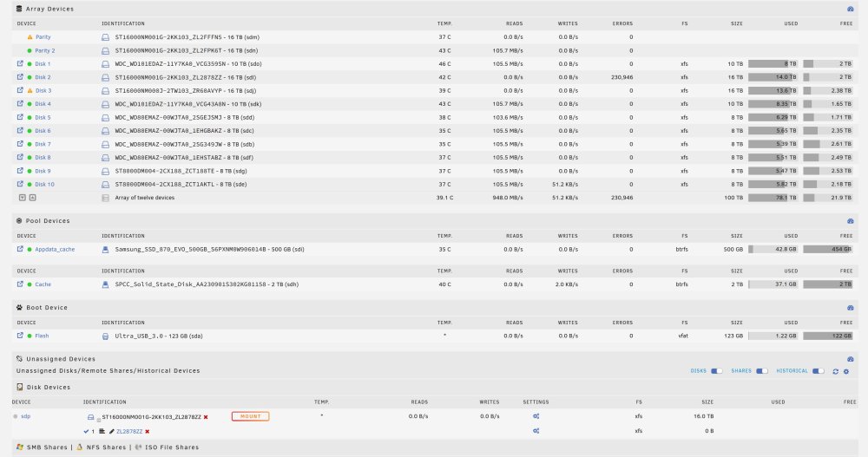Image resolution: width=868 pixels, height=457 pixels.
Task: Open Disk 10 file browser icon
Action: [20, 184]
